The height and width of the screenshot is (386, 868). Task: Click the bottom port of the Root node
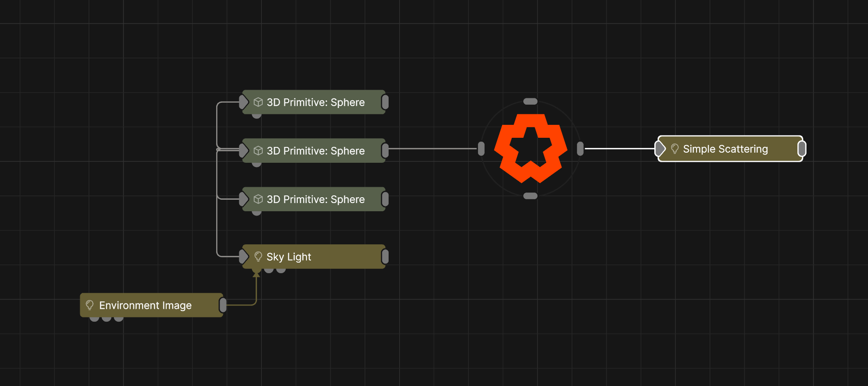[x=530, y=196]
